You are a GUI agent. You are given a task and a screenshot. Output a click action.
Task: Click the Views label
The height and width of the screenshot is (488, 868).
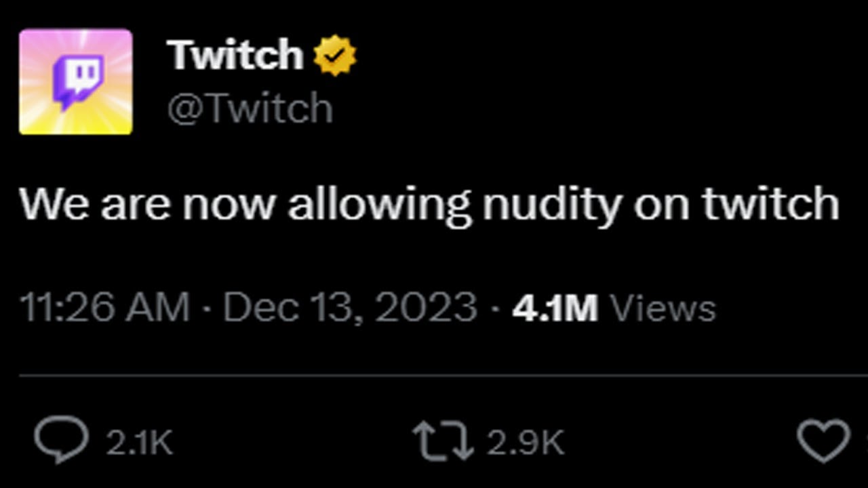pos(663,308)
